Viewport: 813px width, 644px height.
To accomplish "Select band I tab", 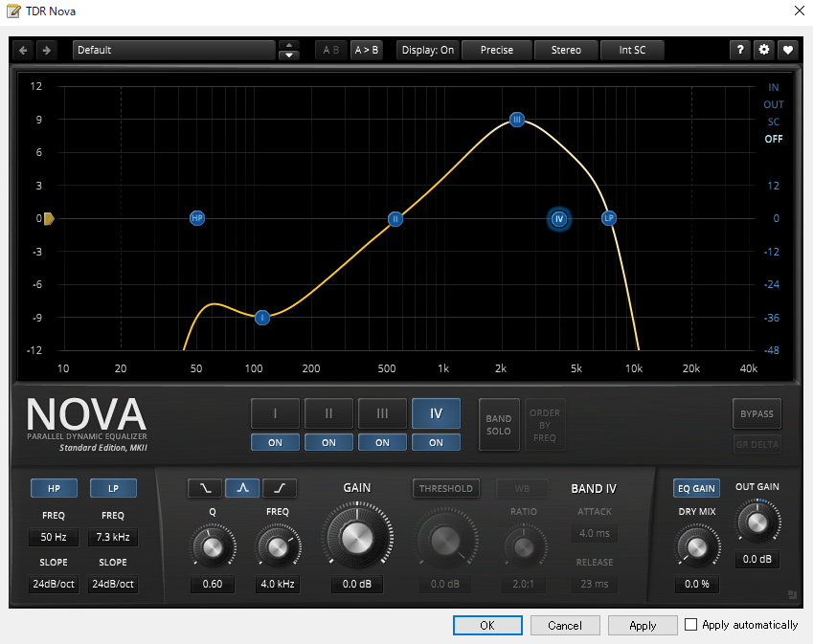I will (x=275, y=413).
